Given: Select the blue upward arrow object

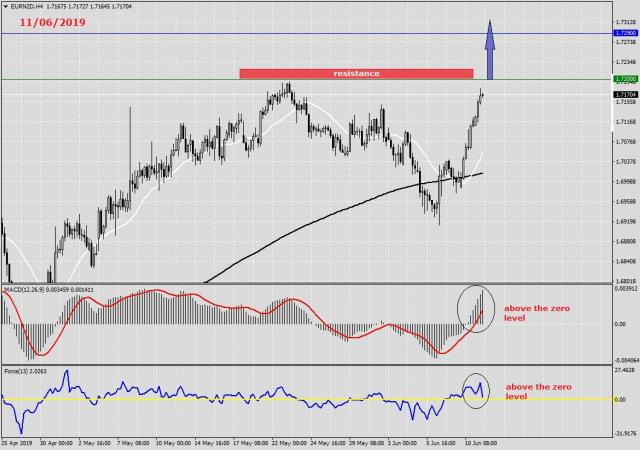Looking at the screenshot, I should (490, 50).
